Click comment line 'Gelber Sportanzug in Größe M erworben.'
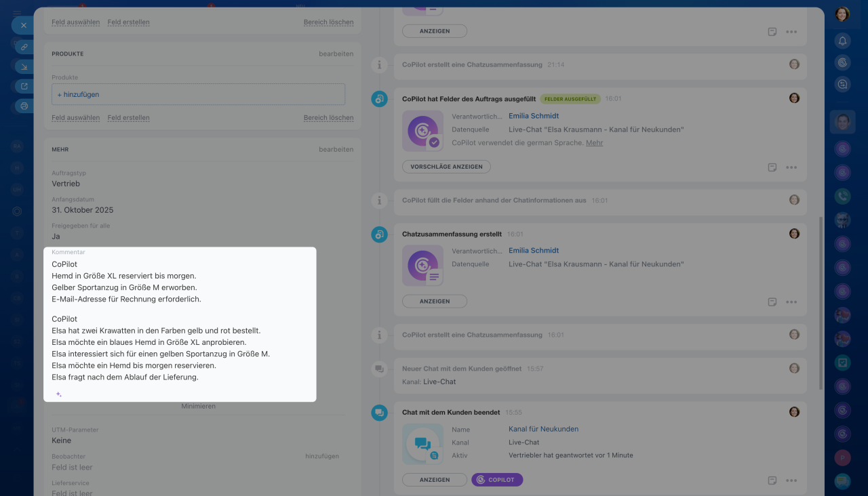 [124, 287]
